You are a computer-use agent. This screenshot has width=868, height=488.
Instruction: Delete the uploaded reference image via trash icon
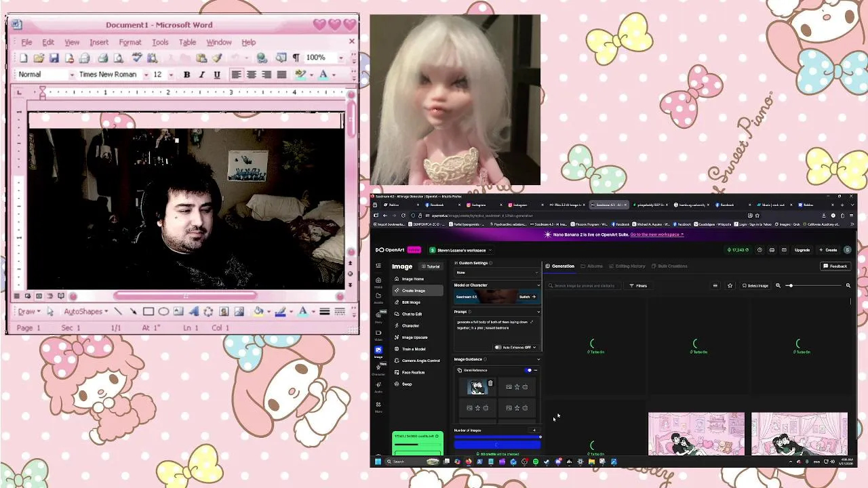pos(490,384)
